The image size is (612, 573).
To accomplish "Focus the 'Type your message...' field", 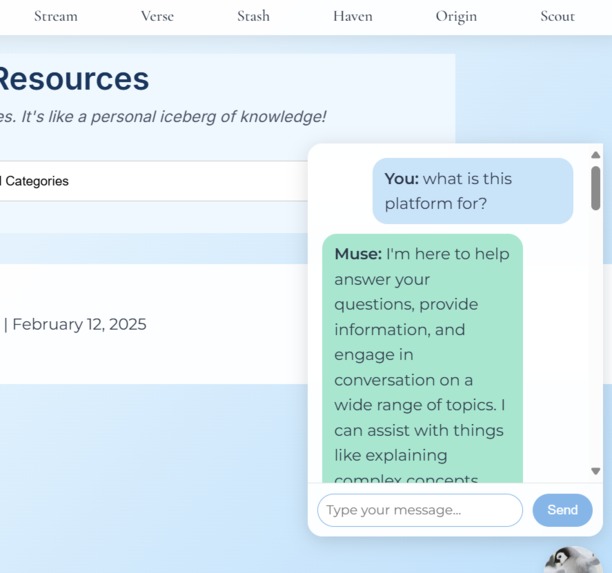I will 420,510.
